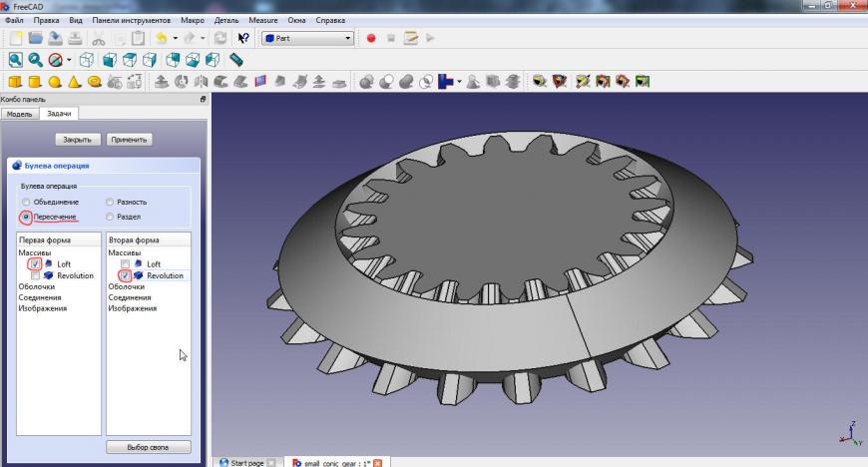Viewport: 868px width, 467px height.
Task: Open the Measure menu
Action: pyautogui.click(x=263, y=21)
